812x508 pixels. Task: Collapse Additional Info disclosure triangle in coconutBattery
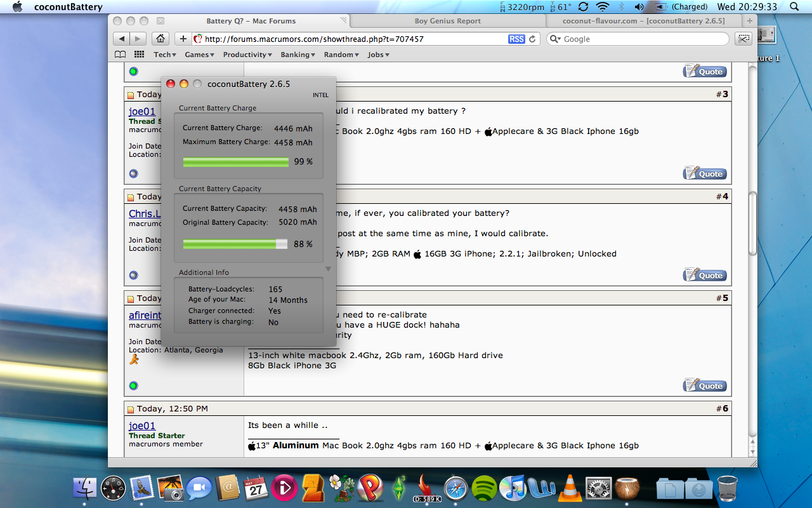click(x=328, y=269)
